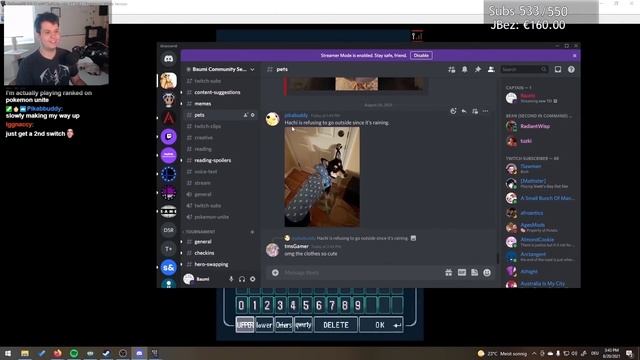This screenshot has height=360, width=640.
Task: Open Discord inbox icon
Action: point(558,69)
